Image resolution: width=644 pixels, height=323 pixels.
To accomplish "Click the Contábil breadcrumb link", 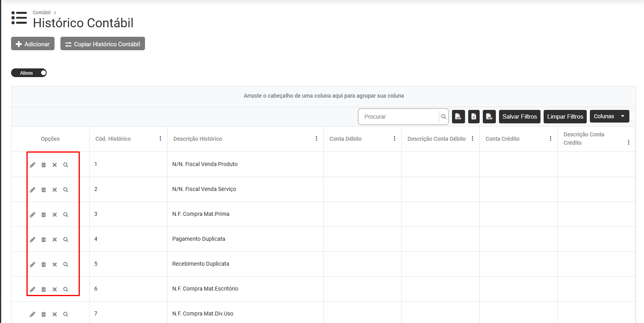I will click(41, 13).
